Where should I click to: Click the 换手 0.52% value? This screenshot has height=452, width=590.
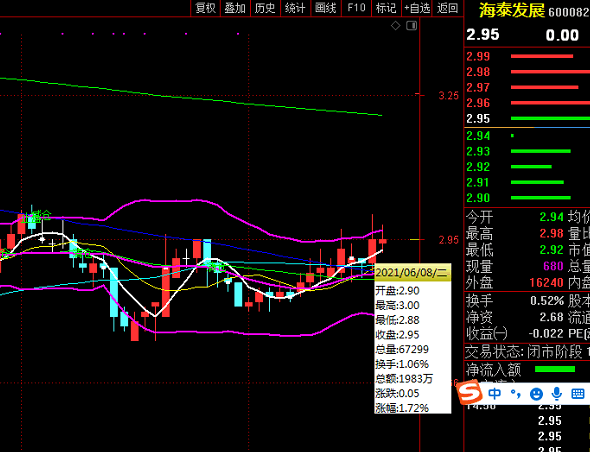[x=547, y=301]
